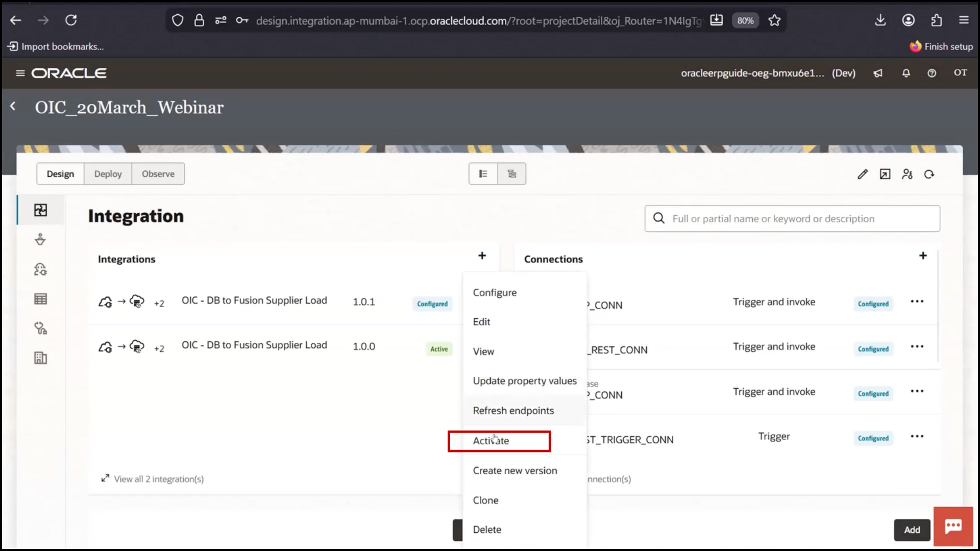Choose Create new version menu item
Image resolution: width=980 pixels, height=551 pixels.
coord(525,470)
